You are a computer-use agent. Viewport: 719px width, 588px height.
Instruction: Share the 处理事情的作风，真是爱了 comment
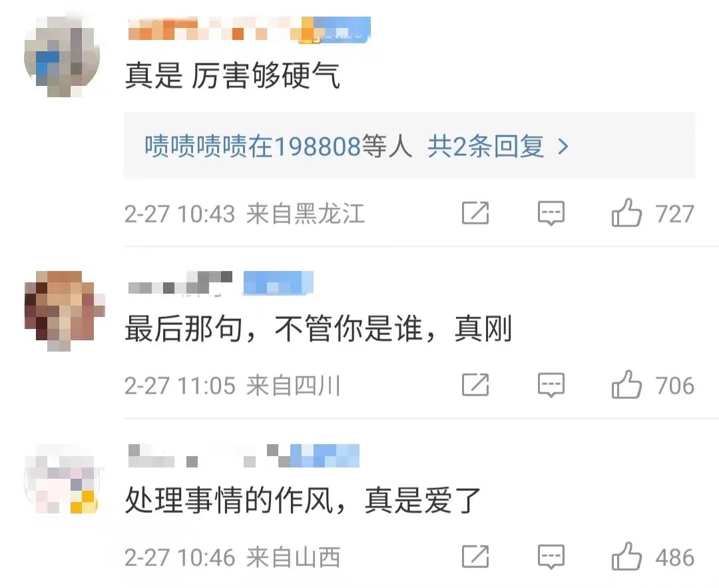[x=475, y=556]
